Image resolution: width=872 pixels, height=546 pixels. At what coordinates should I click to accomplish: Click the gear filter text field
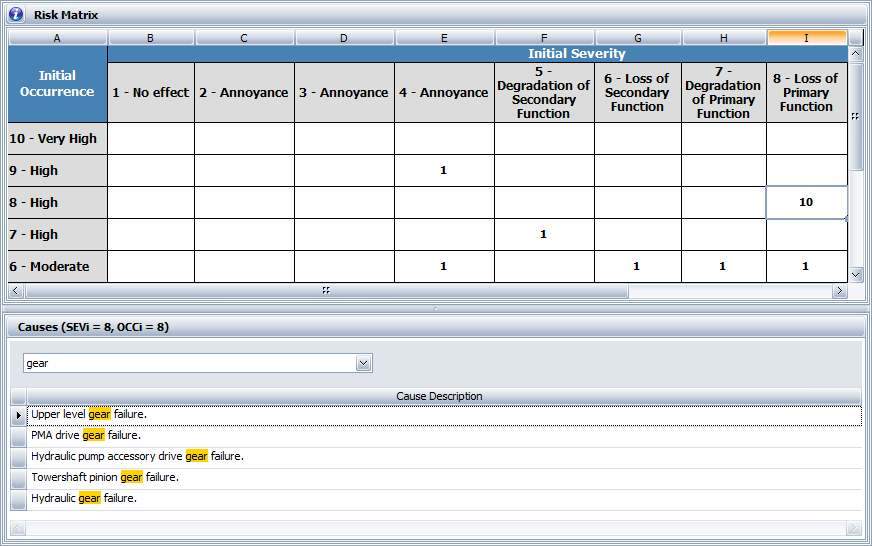point(189,363)
